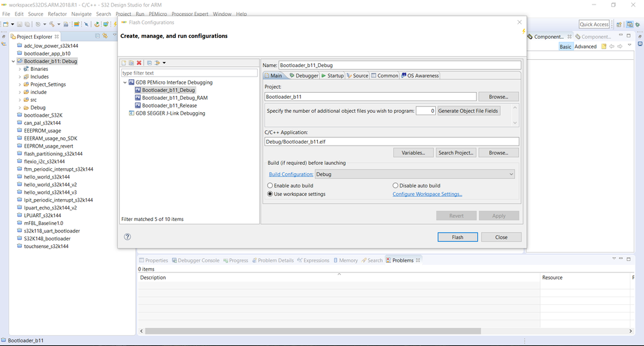
Task: Click Collapse All icon in Project Explorer
Action: pyautogui.click(x=98, y=36)
